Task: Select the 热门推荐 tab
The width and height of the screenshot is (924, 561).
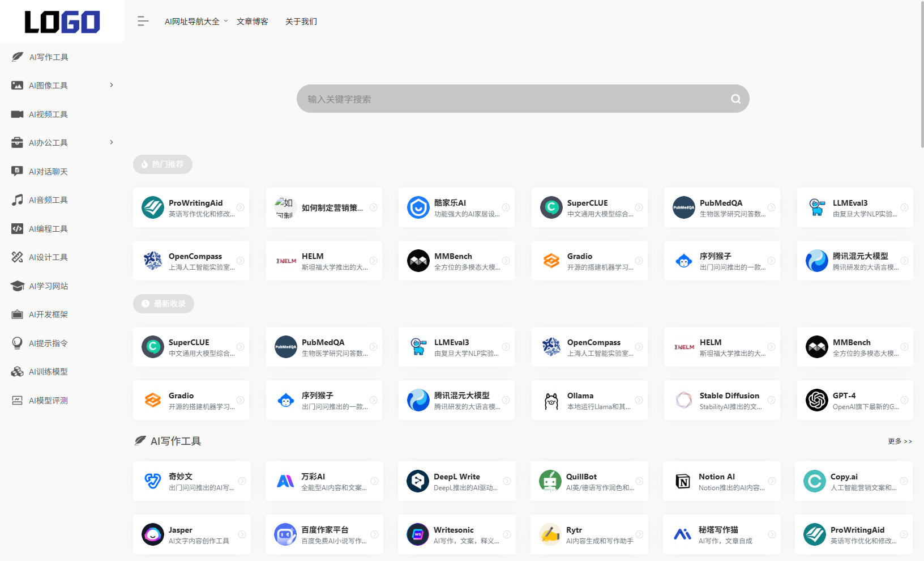Action: click(x=162, y=164)
